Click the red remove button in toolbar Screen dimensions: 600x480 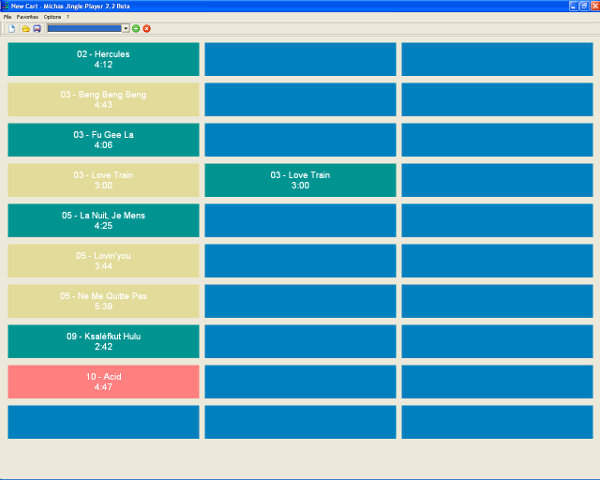147,28
